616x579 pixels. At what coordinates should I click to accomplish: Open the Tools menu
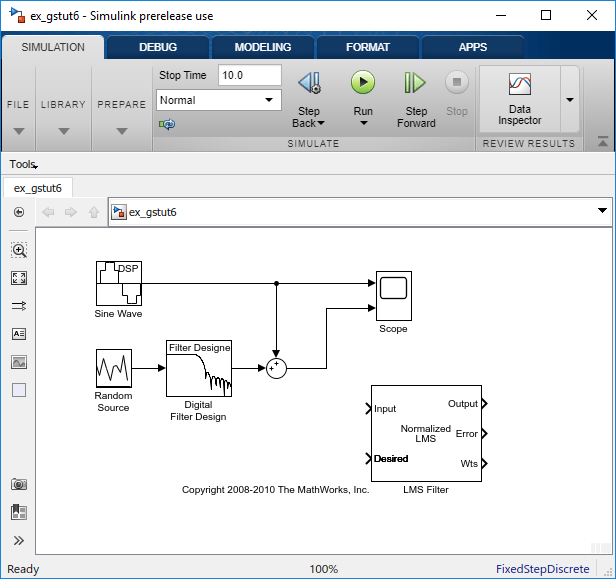click(x=24, y=164)
